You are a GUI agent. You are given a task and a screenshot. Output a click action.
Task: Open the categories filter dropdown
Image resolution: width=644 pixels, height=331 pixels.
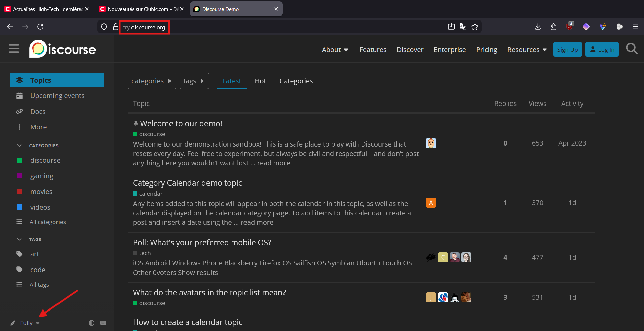(152, 81)
